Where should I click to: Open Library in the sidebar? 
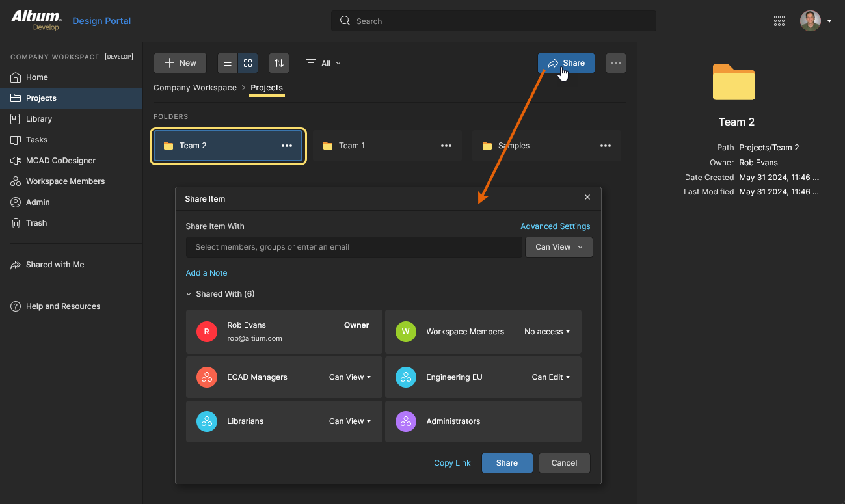tap(71, 119)
